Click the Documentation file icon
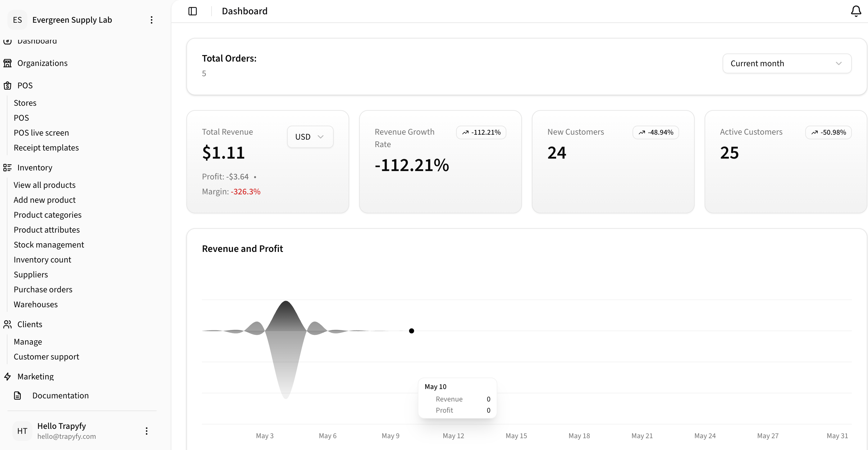868x450 pixels. pos(17,395)
